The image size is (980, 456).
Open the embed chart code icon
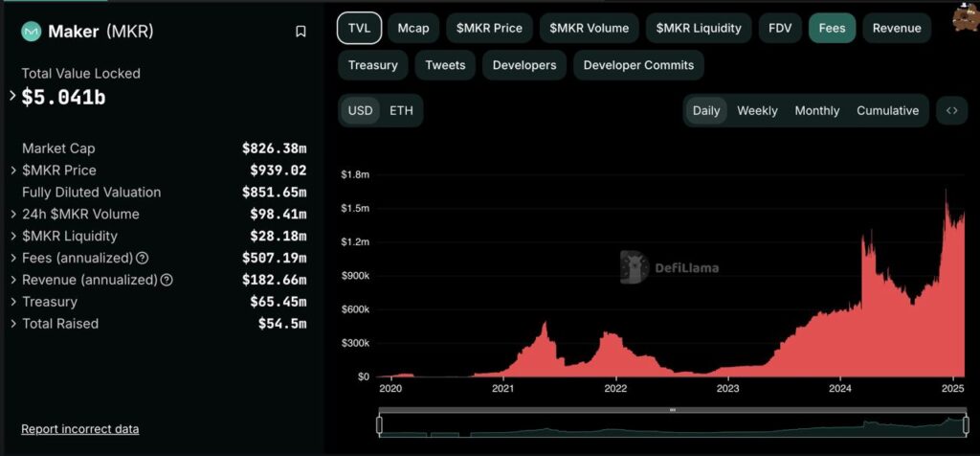952,111
